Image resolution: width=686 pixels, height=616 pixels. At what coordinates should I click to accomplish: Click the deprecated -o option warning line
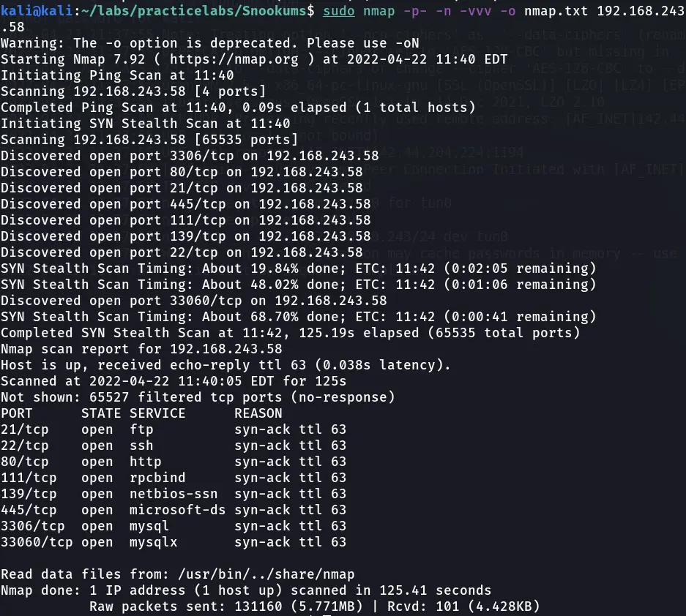coord(210,43)
